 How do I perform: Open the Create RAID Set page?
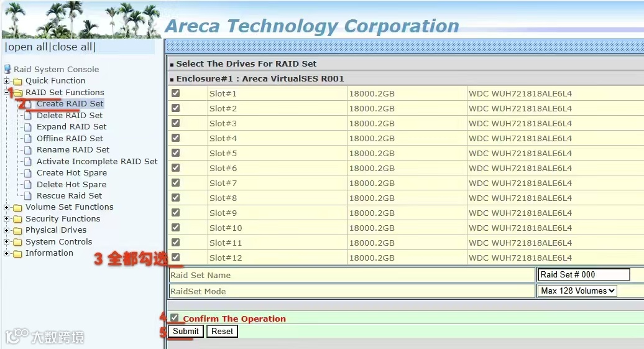70,104
